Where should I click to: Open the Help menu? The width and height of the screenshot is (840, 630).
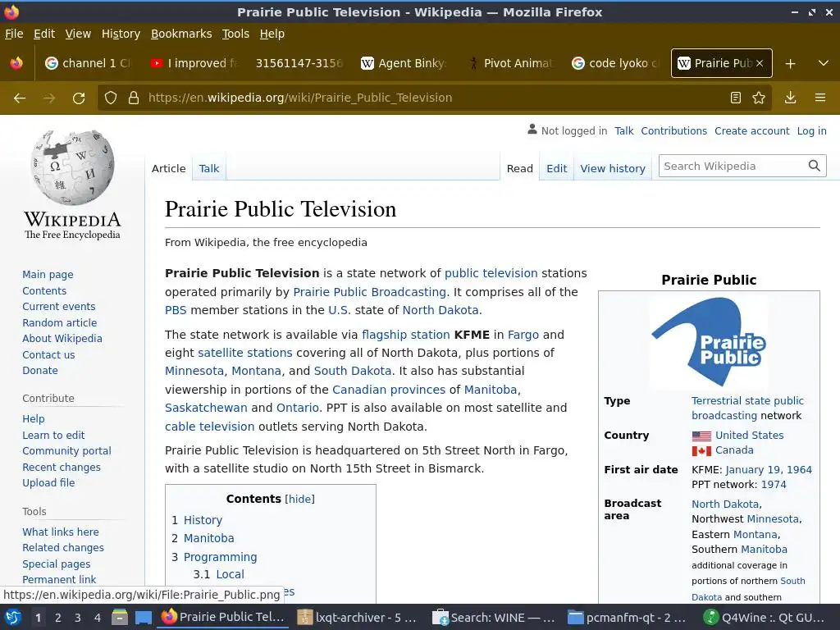click(x=272, y=34)
